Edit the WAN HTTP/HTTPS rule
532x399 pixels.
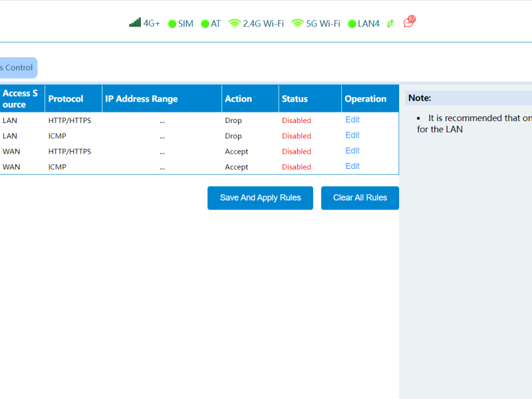click(x=352, y=151)
